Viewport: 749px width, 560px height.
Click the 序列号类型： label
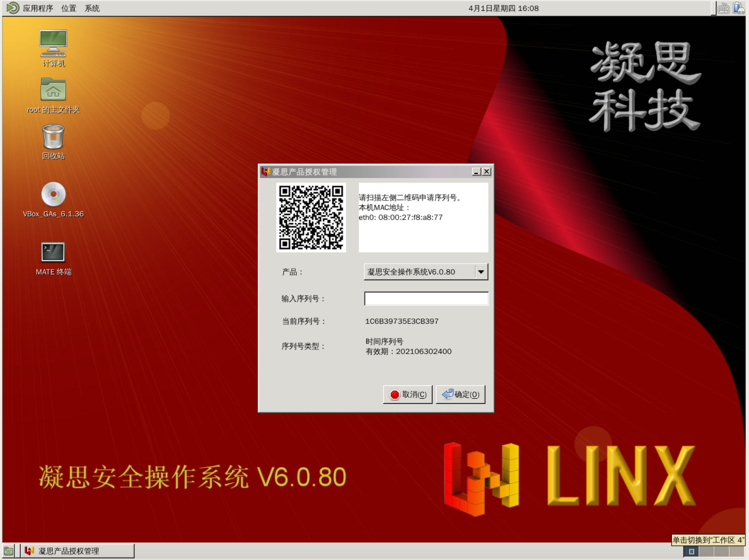pyautogui.click(x=303, y=346)
